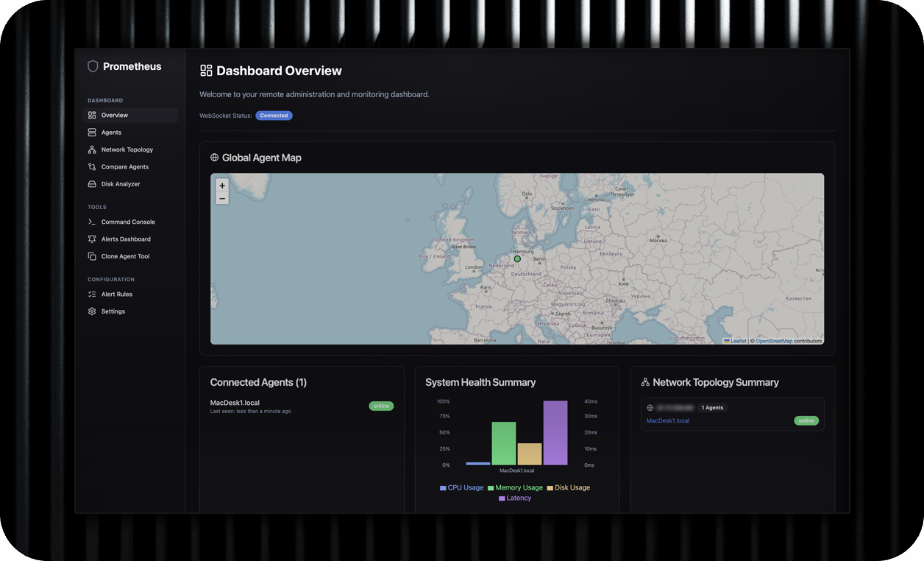
Task: Click the Alert Rules list icon
Action: pos(91,294)
